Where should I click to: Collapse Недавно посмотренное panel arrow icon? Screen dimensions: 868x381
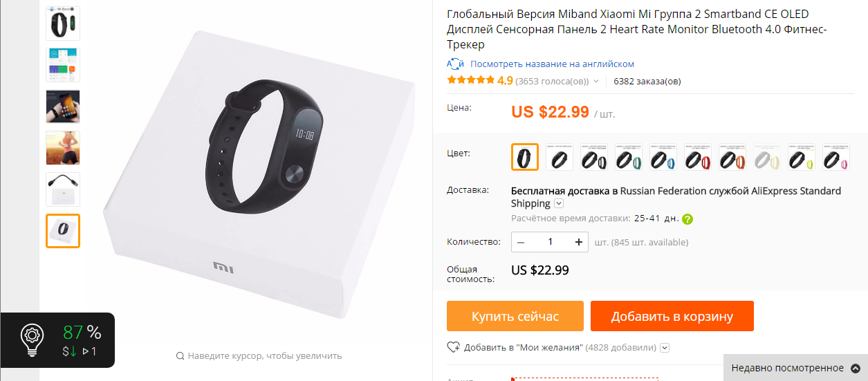coord(855,368)
